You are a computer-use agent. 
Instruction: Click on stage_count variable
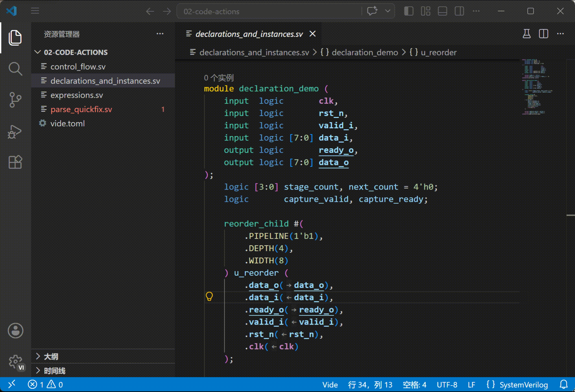point(311,187)
